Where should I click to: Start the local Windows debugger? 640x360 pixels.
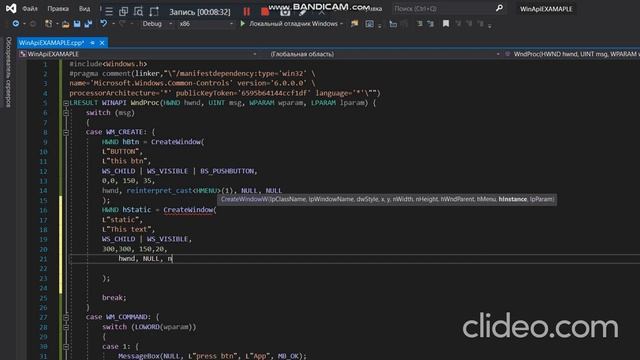pyautogui.click(x=242, y=24)
